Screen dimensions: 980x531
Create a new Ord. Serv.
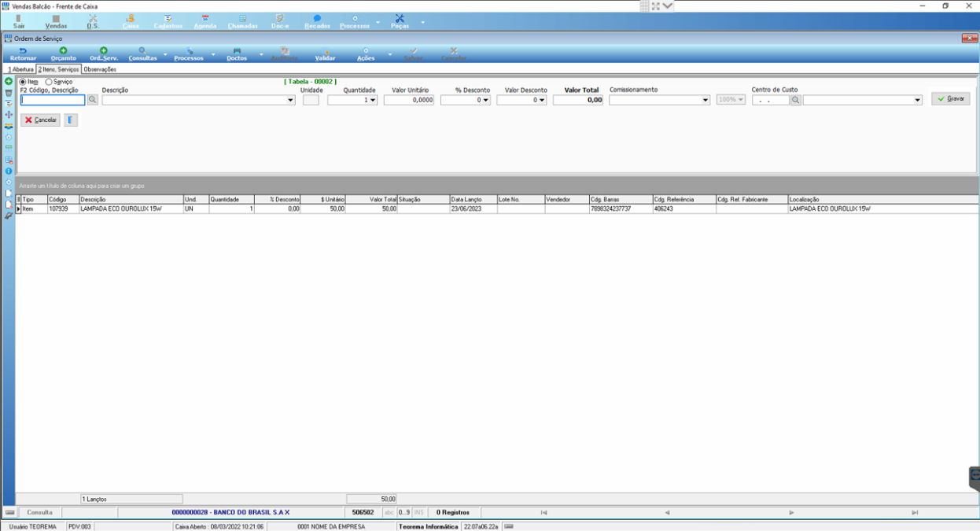(x=103, y=54)
